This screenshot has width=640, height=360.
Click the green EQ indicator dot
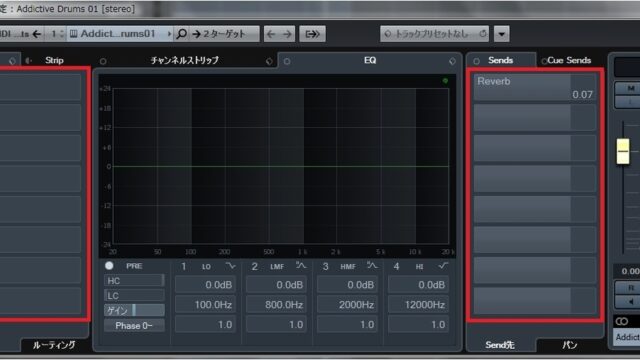coord(445,81)
